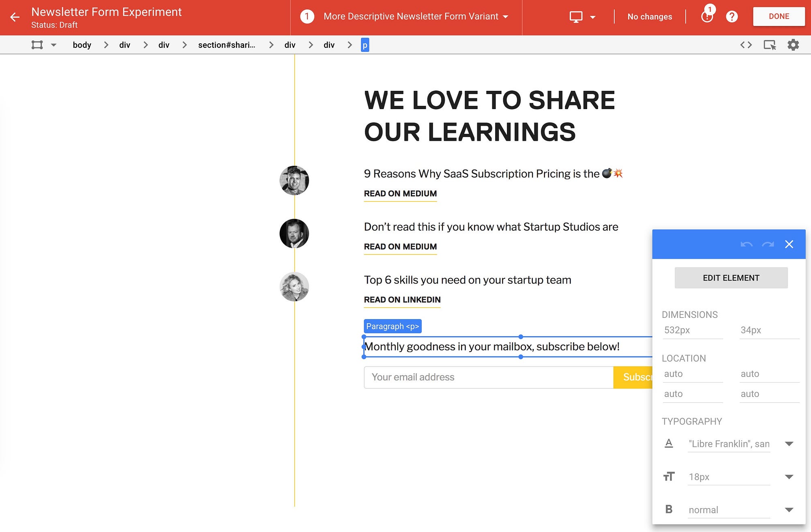This screenshot has width=811, height=532.
Task: Expand the font family dropdown
Action: tap(789, 444)
